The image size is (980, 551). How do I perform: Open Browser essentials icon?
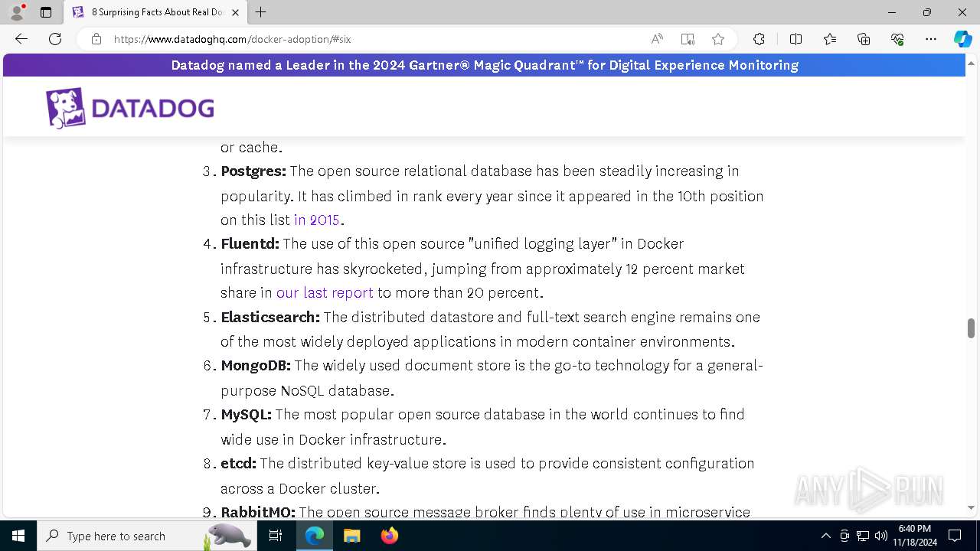click(x=897, y=39)
